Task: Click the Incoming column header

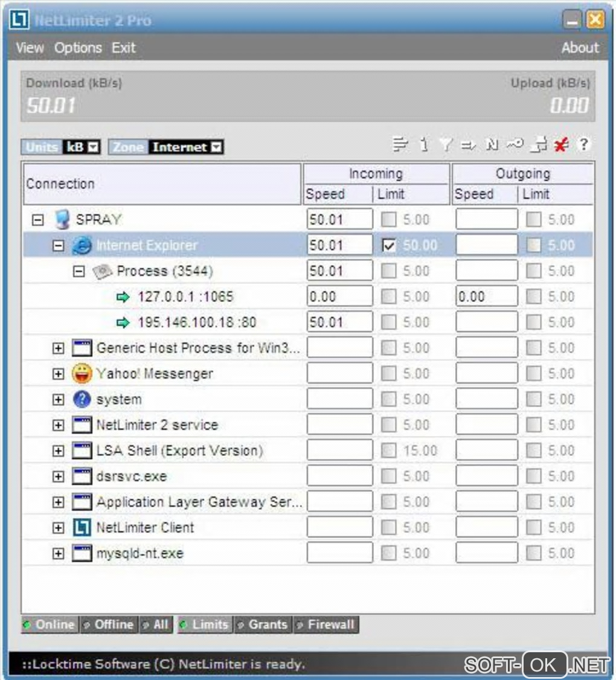Action: tap(376, 173)
